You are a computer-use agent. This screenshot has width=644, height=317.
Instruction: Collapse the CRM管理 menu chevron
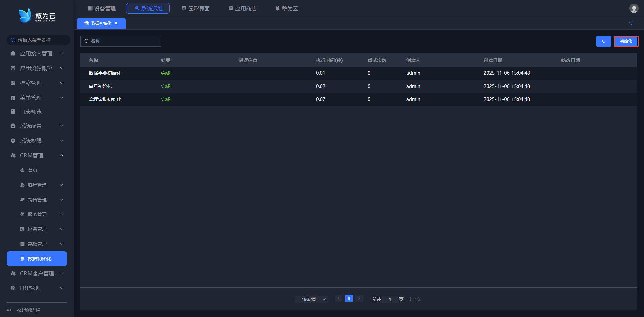coord(62,155)
